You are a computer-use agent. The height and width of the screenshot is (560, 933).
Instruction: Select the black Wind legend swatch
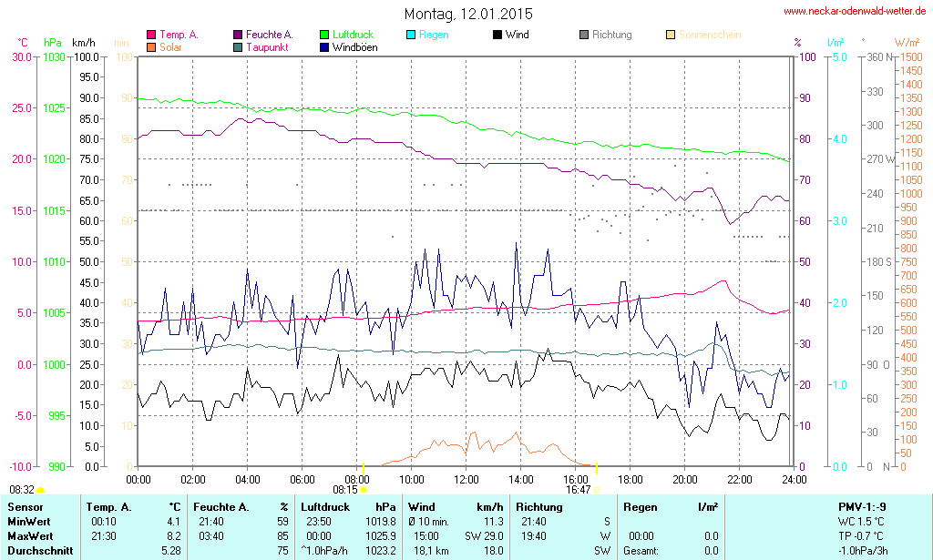497,36
